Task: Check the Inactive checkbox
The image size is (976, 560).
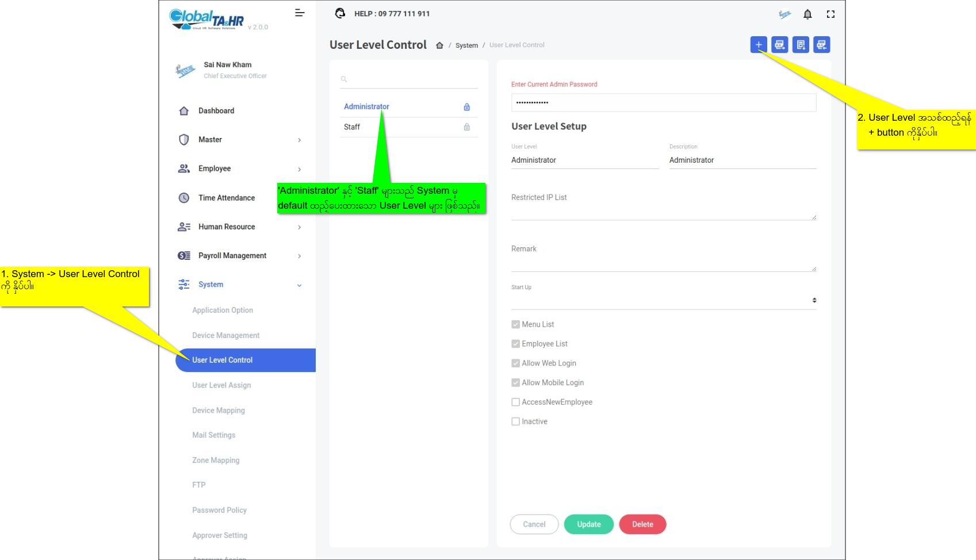Action: 516,421
